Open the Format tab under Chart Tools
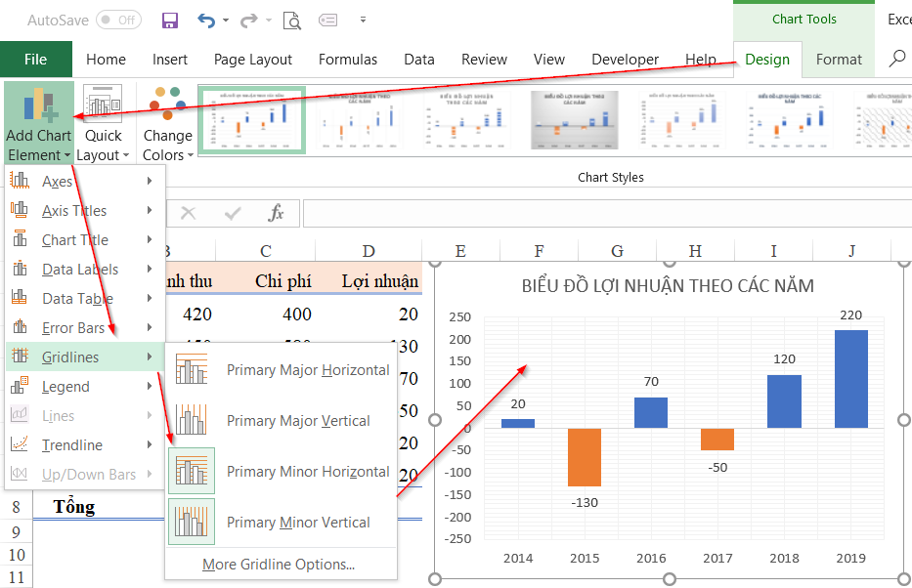912x588 pixels. [839, 60]
